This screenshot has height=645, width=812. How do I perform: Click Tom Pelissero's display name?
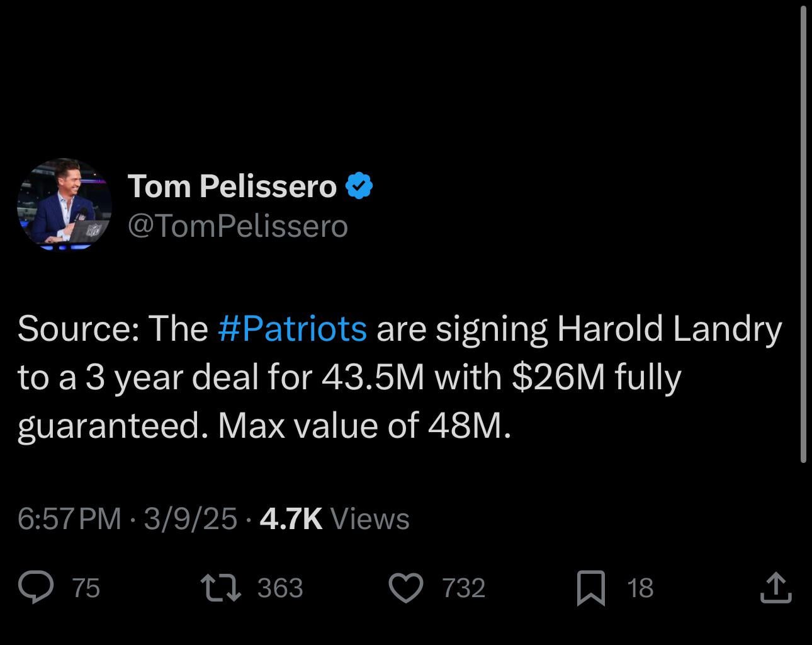pos(233,186)
